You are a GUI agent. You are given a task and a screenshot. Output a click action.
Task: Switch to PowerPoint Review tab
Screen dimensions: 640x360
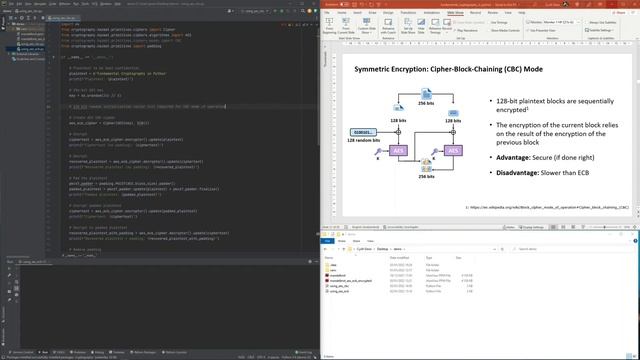click(492, 13)
